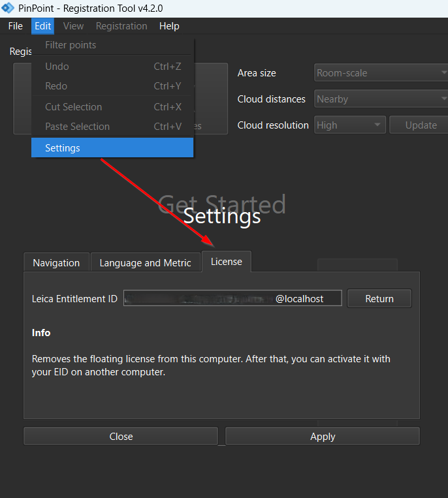The height and width of the screenshot is (498, 448).
Task: Open Settings from the Edit menu
Action: coord(112,148)
